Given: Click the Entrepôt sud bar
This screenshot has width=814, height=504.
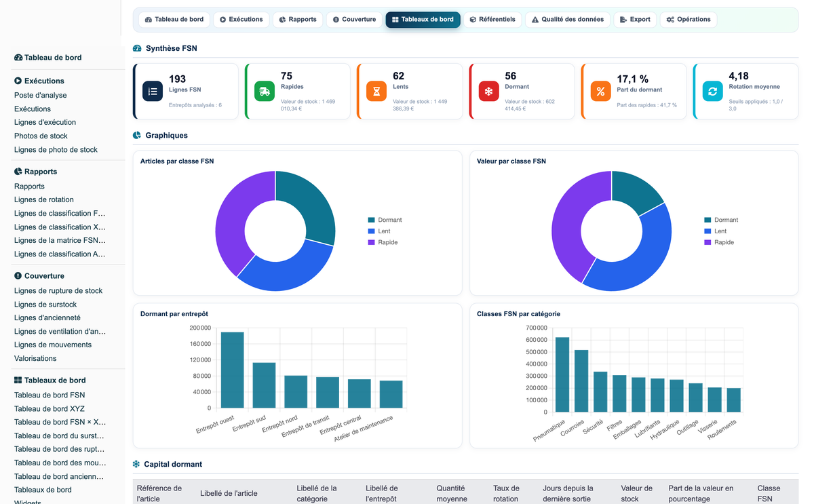Looking at the screenshot, I should pyautogui.click(x=264, y=385).
